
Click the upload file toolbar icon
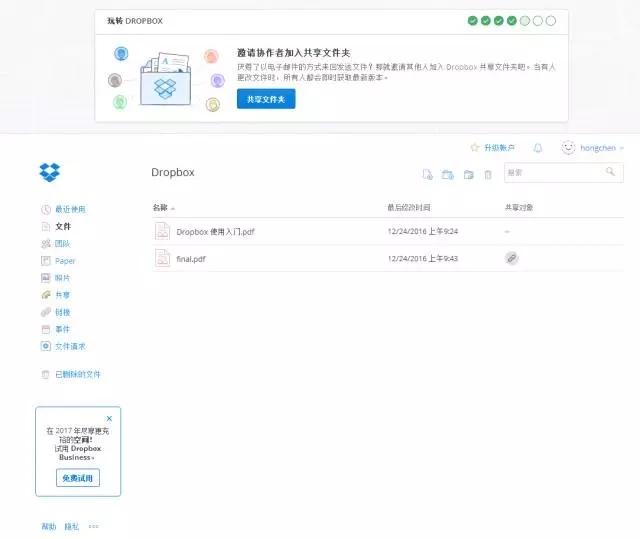click(x=427, y=174)
